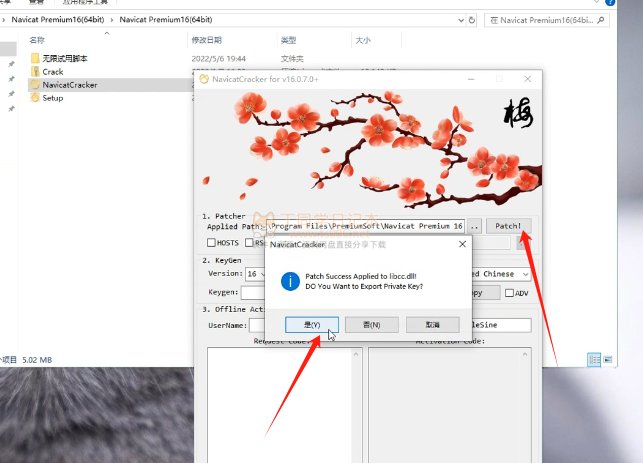Click the UserName input field
The height and width of the screenshot is (463, 643).
pos(258,325)
